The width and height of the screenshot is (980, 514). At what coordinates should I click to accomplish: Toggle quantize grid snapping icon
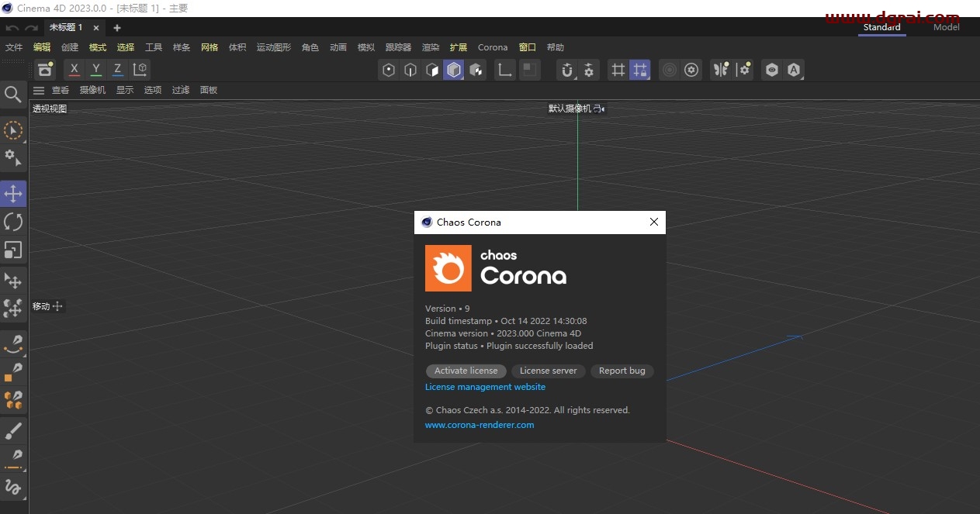click(x=640, y=70)
